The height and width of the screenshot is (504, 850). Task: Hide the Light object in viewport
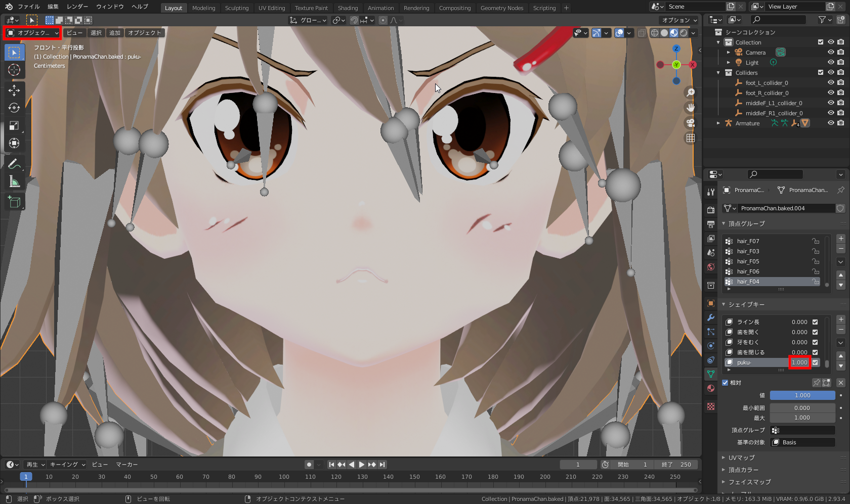(x=831, y=62)
